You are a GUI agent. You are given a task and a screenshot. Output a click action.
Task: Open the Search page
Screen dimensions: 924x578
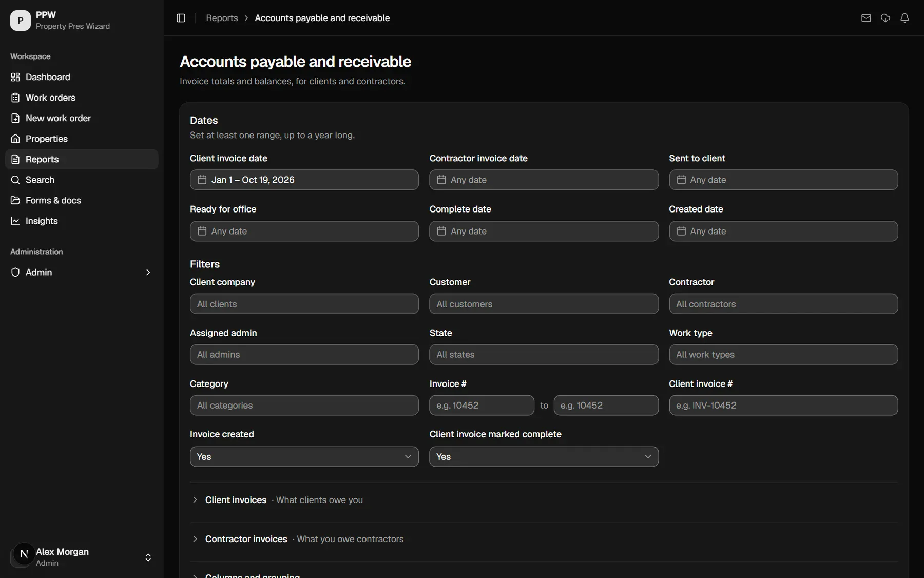point(82,180)
